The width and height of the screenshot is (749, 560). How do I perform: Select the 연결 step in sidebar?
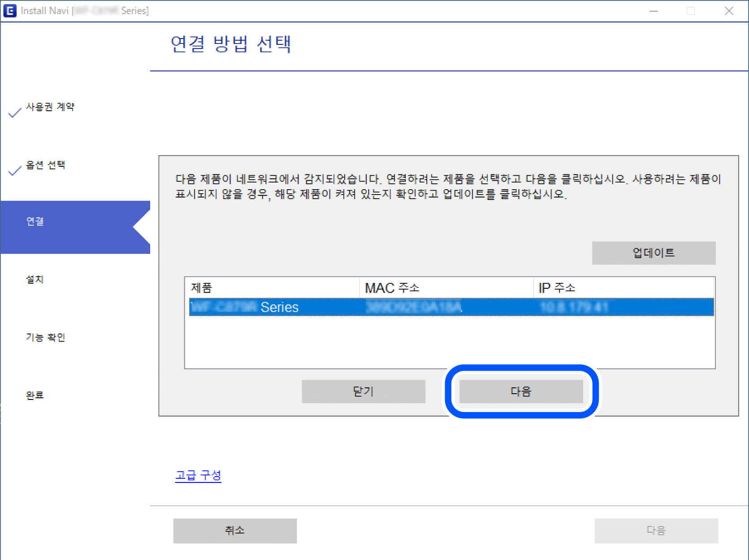35,221
